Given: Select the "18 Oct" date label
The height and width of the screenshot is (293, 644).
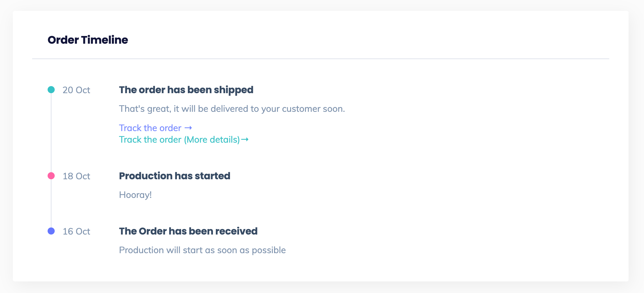Looking at the screenshot, I should click(x=76, y=176).
